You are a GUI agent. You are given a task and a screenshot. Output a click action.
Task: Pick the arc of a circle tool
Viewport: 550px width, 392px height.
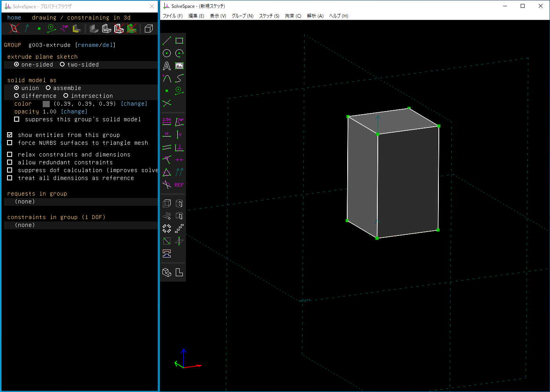click(x=179, y=53)
